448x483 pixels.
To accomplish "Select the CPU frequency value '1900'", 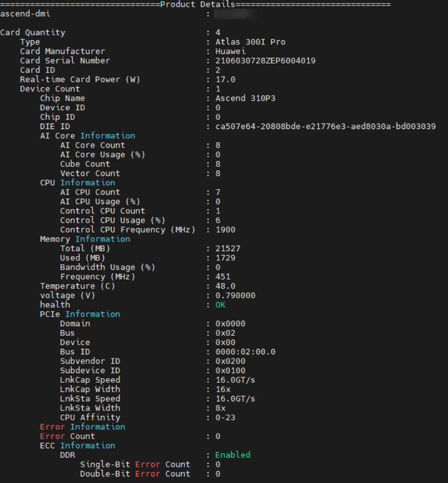I will (x=226, y=230).
